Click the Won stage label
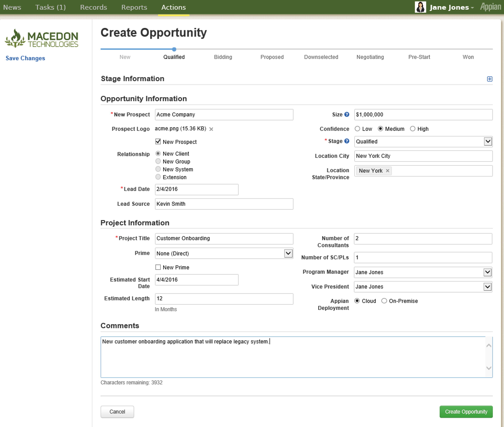The height and width of the screenshot is (427, 504). point(468,57)
